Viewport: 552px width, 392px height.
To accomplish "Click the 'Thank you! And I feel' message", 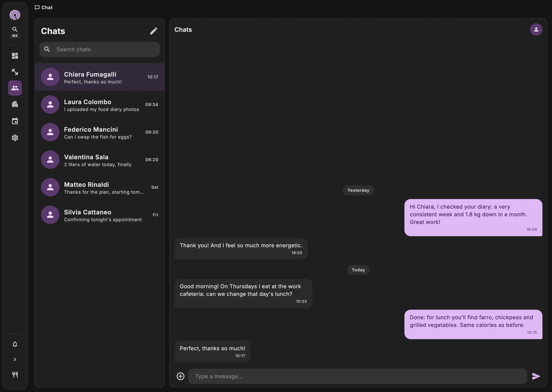I will [x=241, y=249].
